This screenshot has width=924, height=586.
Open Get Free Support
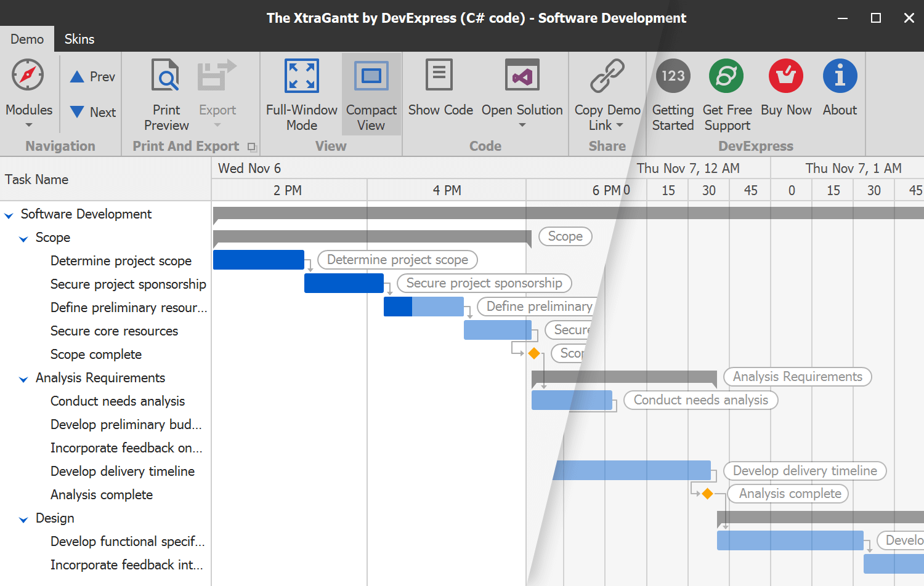(726, 75)
